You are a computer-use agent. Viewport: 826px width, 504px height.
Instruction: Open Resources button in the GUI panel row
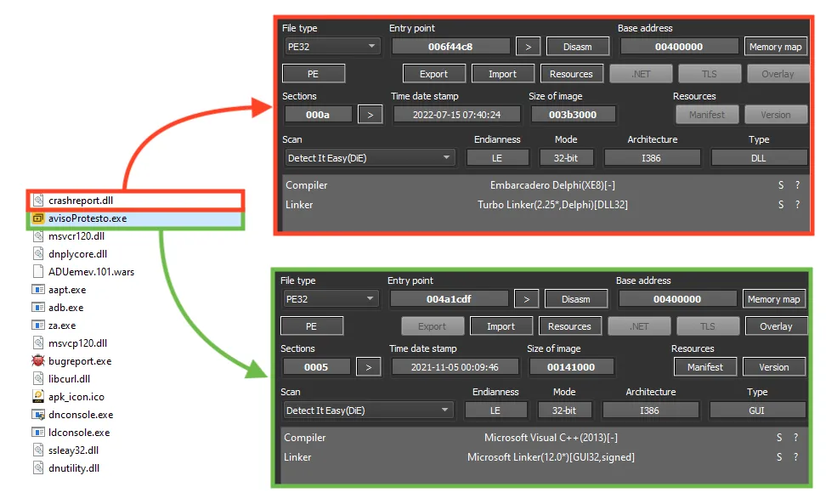pyautogui.click(x=570, y=326)
